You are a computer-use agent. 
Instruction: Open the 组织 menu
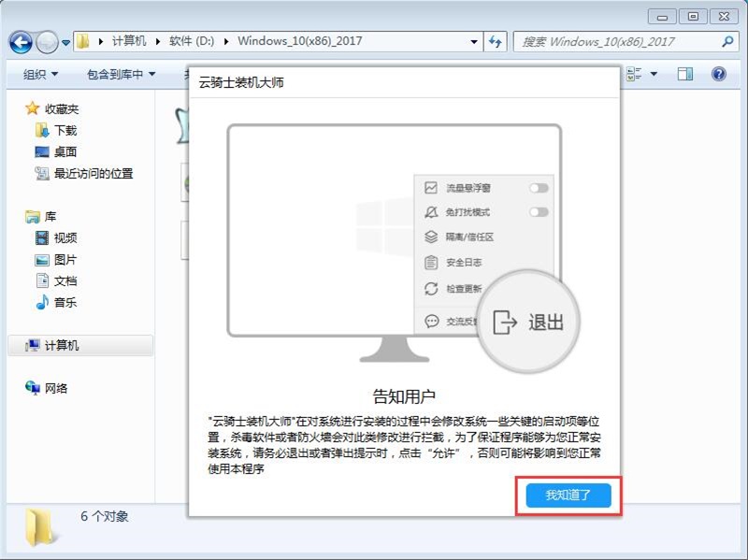coord(40,74)
